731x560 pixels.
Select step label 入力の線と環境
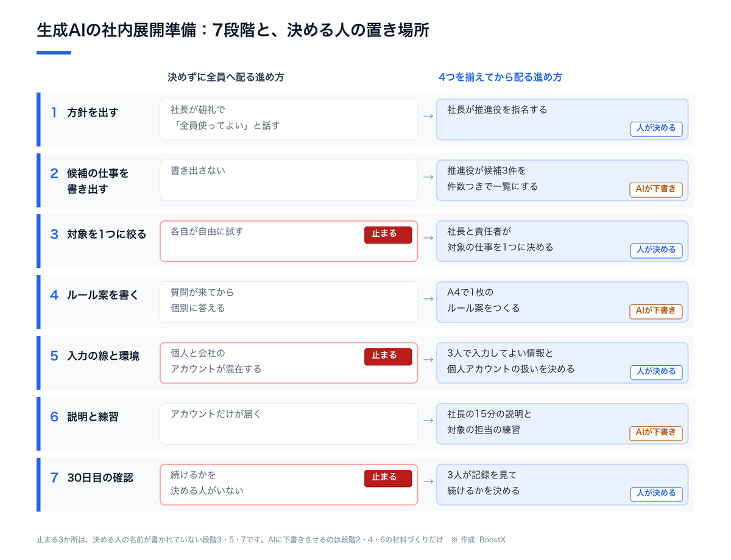pyautogui.click(x=103, y=355)
